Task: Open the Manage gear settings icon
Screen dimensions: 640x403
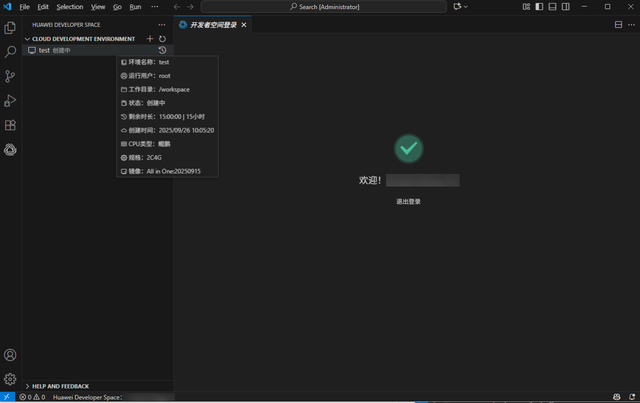Action: (10, 379)
